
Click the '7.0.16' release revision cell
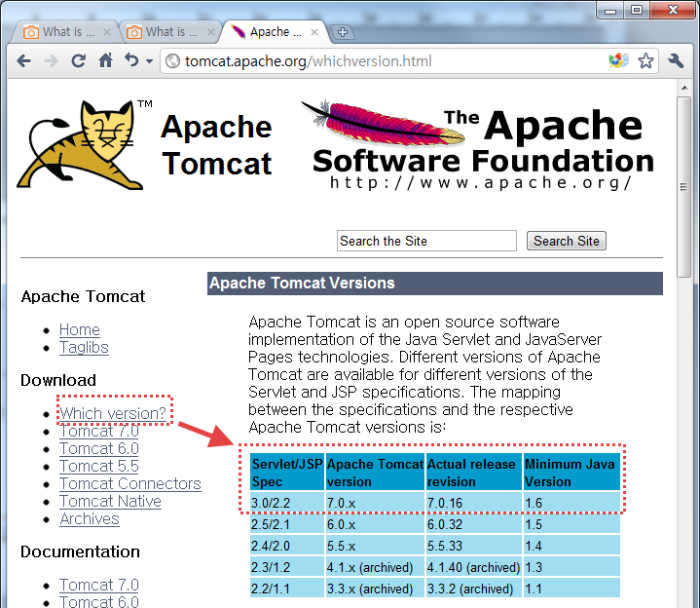click(474, 503)
